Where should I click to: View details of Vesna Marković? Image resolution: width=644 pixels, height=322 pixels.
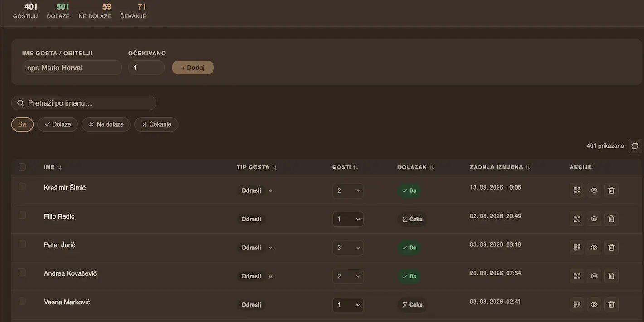(x=594, y=305)
